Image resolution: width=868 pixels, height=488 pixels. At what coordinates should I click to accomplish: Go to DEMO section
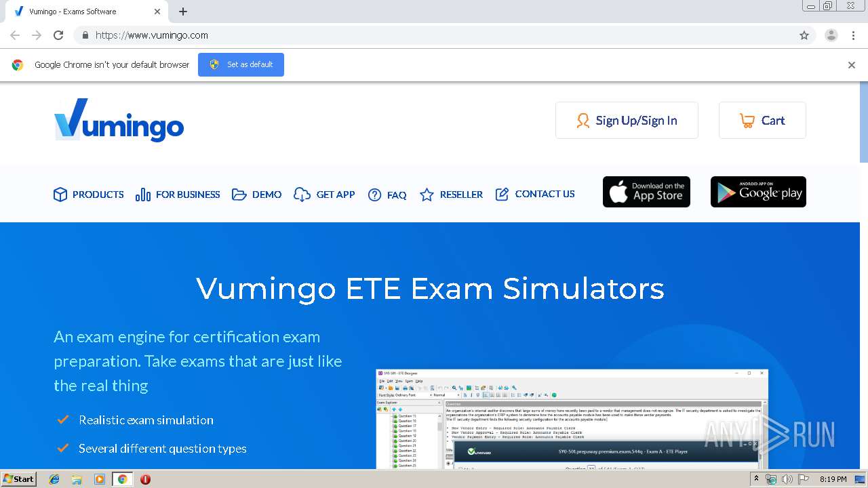[x=257, y=195]
